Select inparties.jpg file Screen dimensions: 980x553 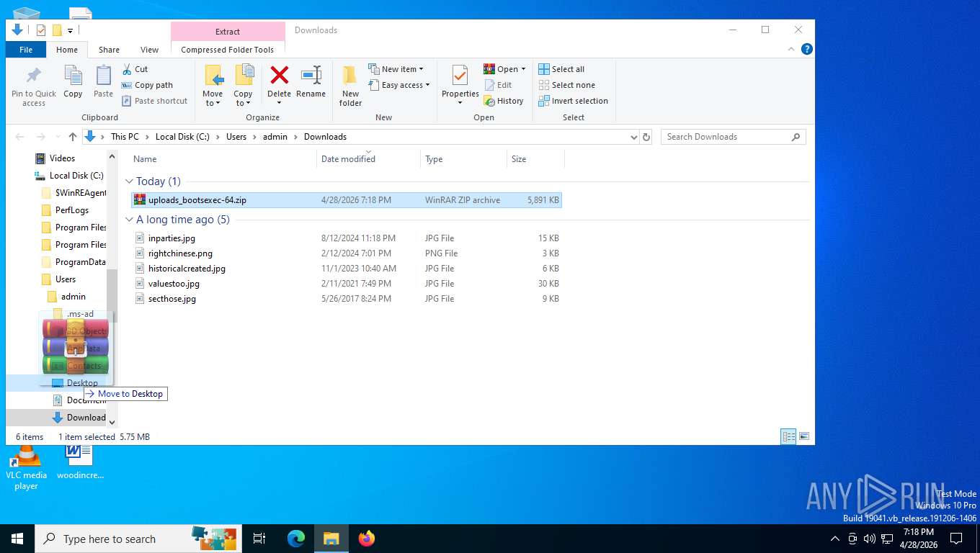point(347,238)
